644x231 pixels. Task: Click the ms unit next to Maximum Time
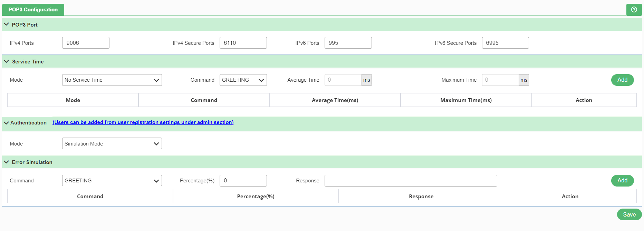coord(524,80)
